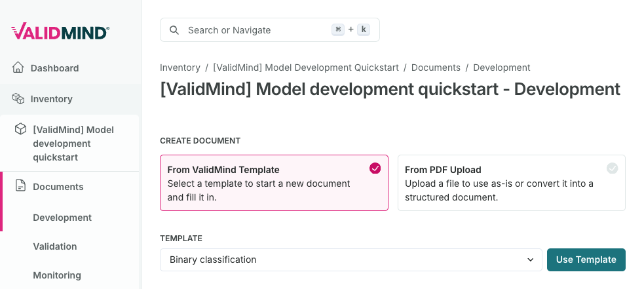Click the Documents page icon
The height and width of the screenshot is (289, 644).
(x=20, y=186)
